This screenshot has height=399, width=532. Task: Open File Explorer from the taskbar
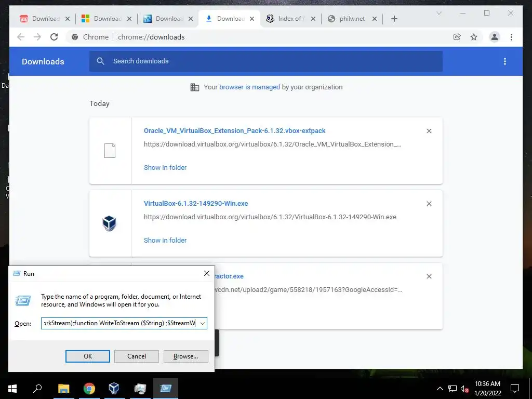(x=63, y=389)
